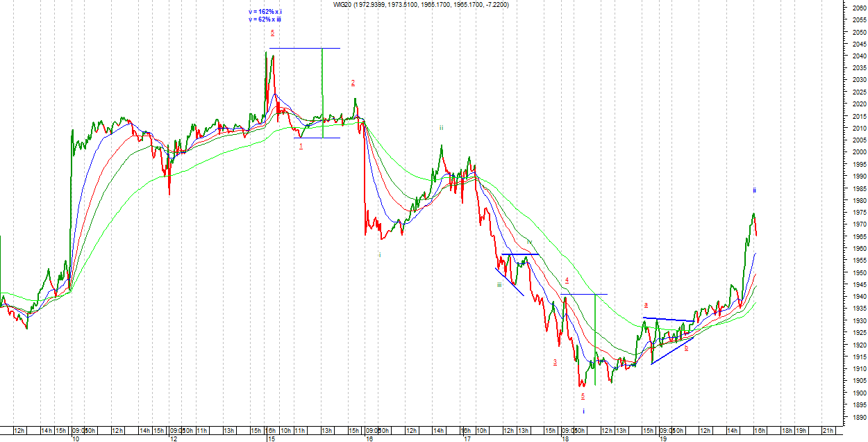
Task: Select the red wave '2' label
Action: (x=353, y=83)
